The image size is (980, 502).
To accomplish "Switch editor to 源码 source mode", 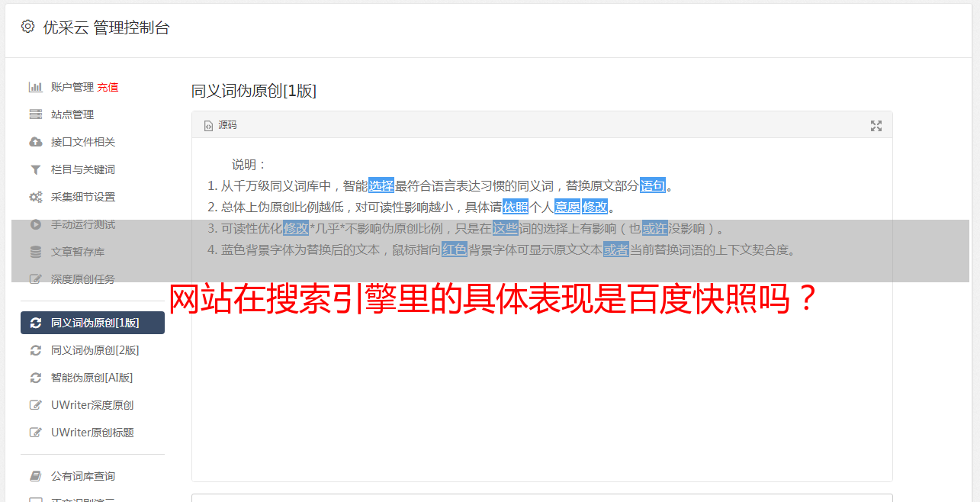I will [x=220, y=125].
